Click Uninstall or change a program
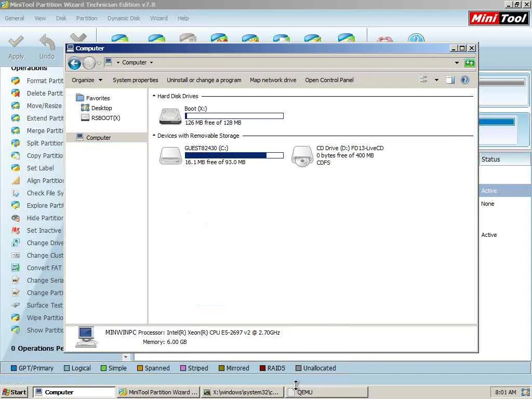This screenshot has width=532, height=399. pyautogui.click(x=204, y=80)
